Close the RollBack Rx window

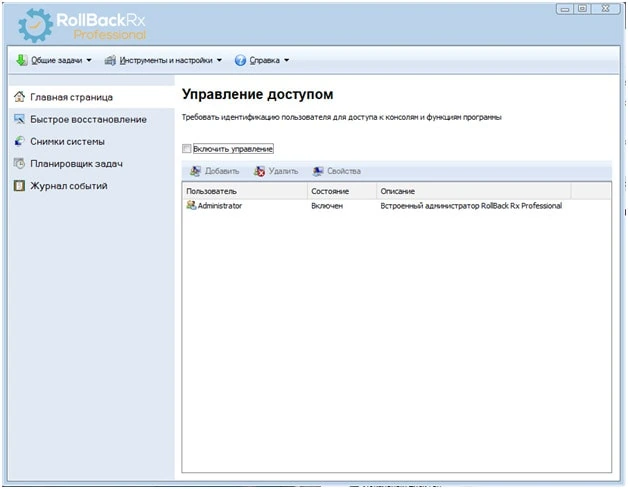606,8
